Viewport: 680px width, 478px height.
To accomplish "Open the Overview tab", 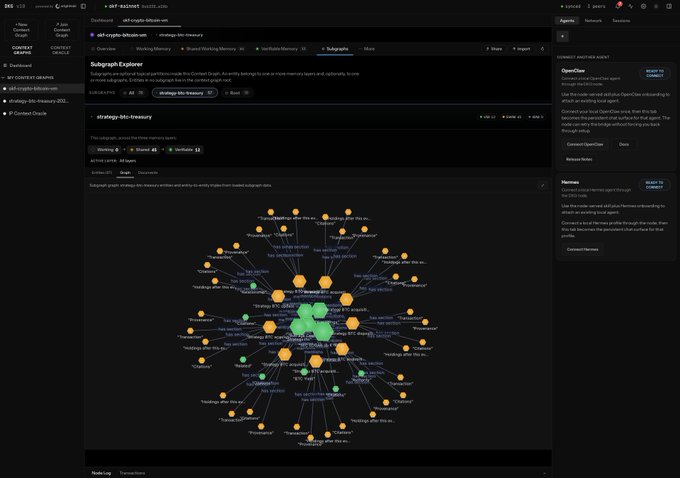I will point(104,49).
